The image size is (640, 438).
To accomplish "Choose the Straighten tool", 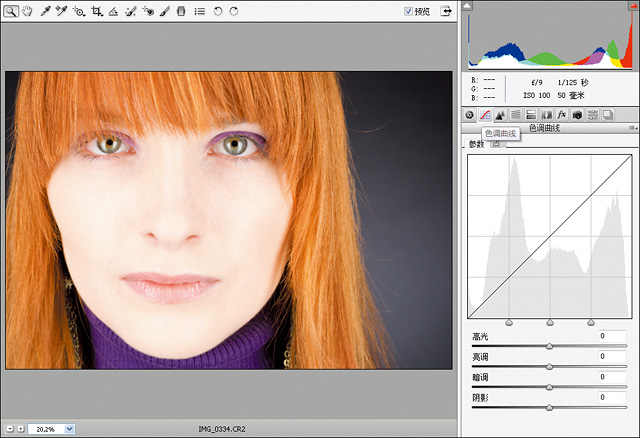I will click(113, 11).
